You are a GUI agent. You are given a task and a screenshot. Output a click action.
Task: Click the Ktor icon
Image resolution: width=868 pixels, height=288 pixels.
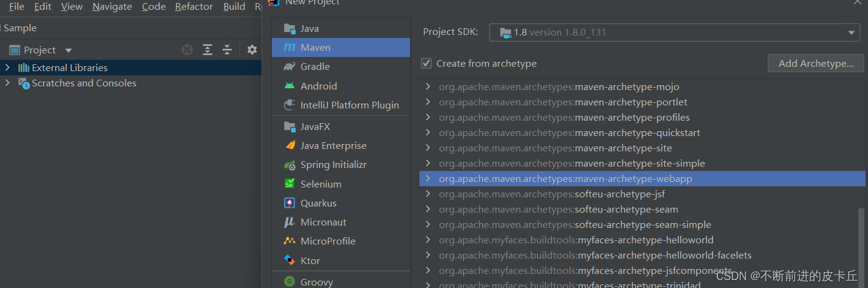pos(290,260)
